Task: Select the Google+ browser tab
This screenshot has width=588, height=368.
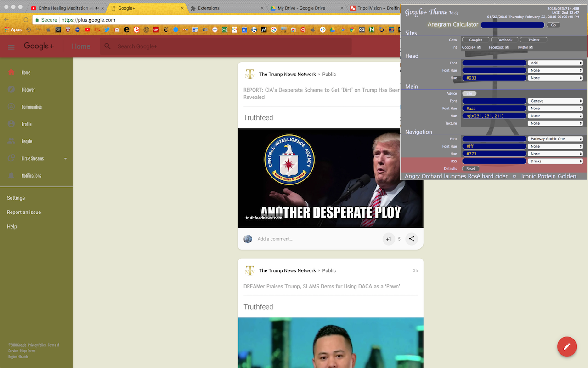Action: [147, 8]
